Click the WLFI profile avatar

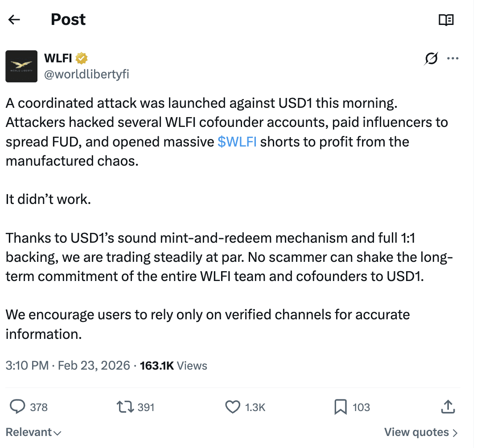(x=21, y=66)
